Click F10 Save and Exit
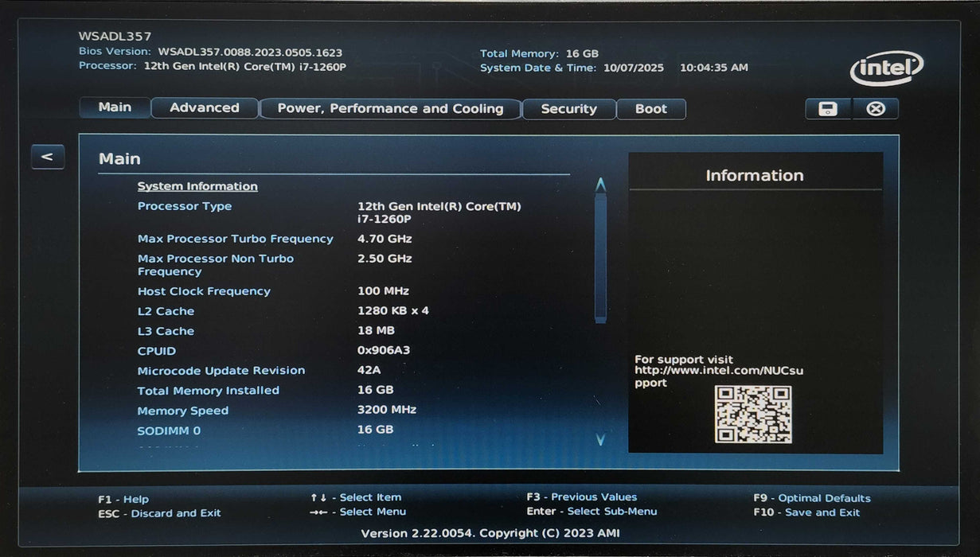This screenshot has width=980, height=557. point(806,512)
